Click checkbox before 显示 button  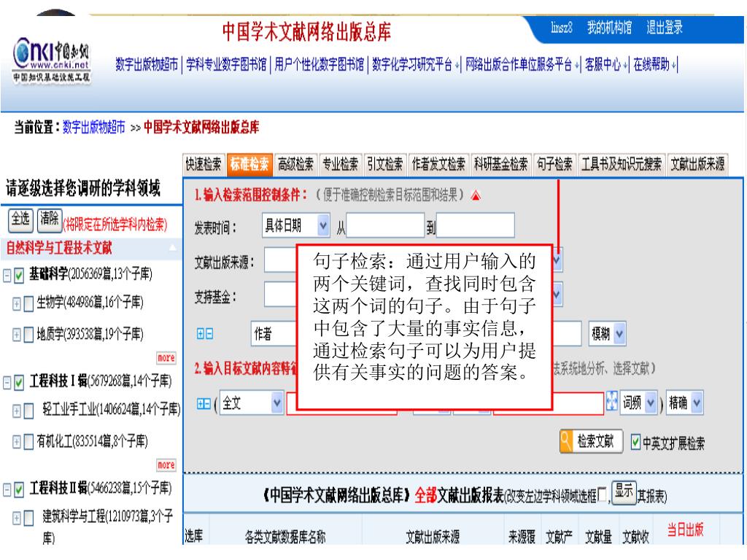coord(602,495)
